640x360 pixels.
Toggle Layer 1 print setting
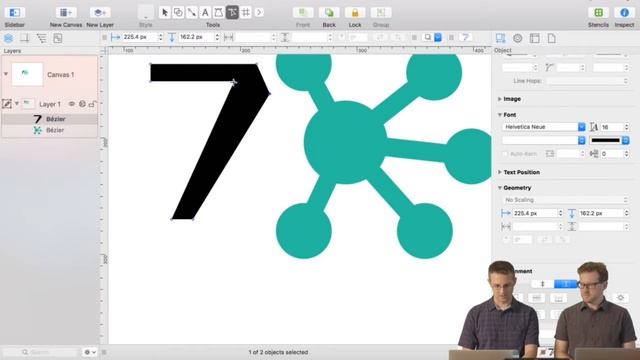pyautogui.click(x=82, y=104)
